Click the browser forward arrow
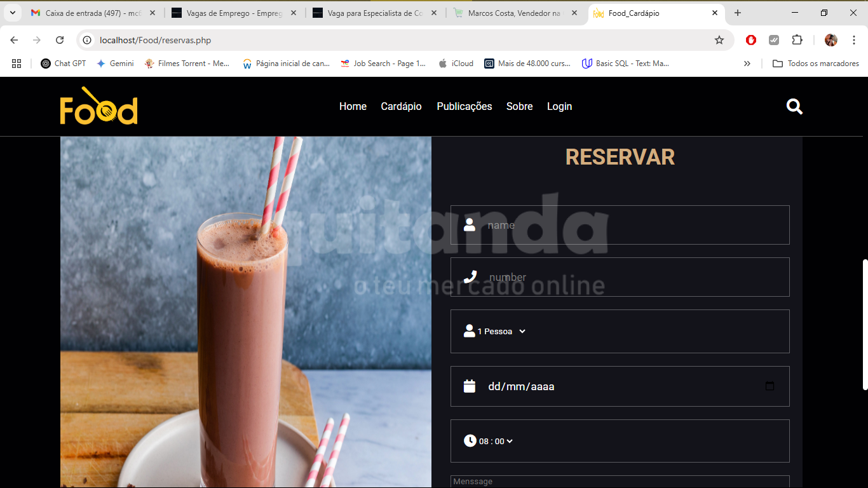 click(37, 40)
